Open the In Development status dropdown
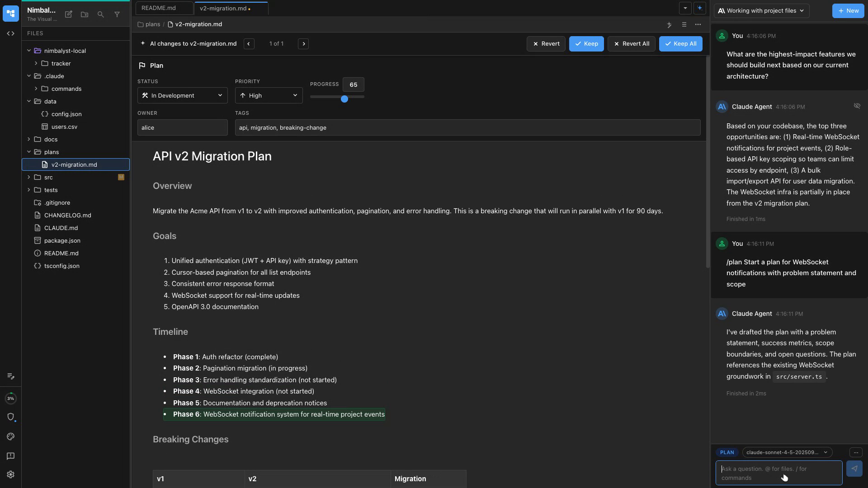 coord(182,95)
